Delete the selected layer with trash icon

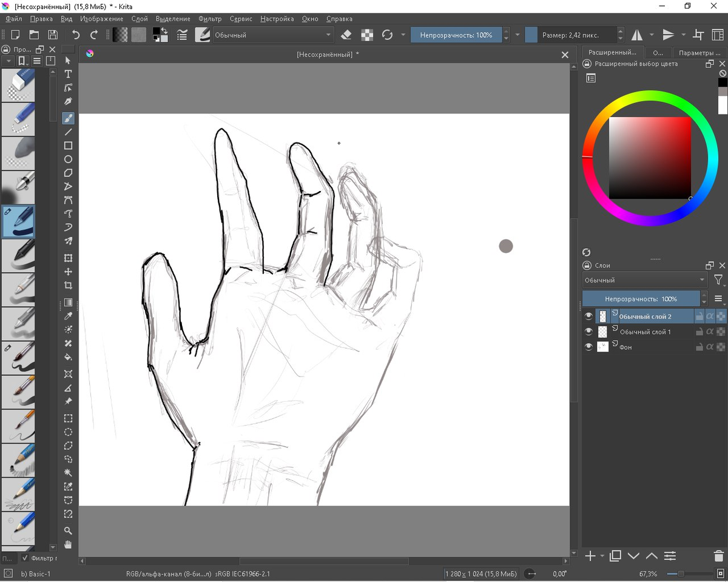tap(719, 556)
